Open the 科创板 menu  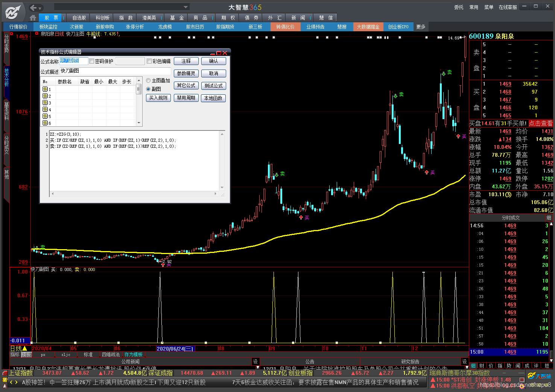coord(102,18)
